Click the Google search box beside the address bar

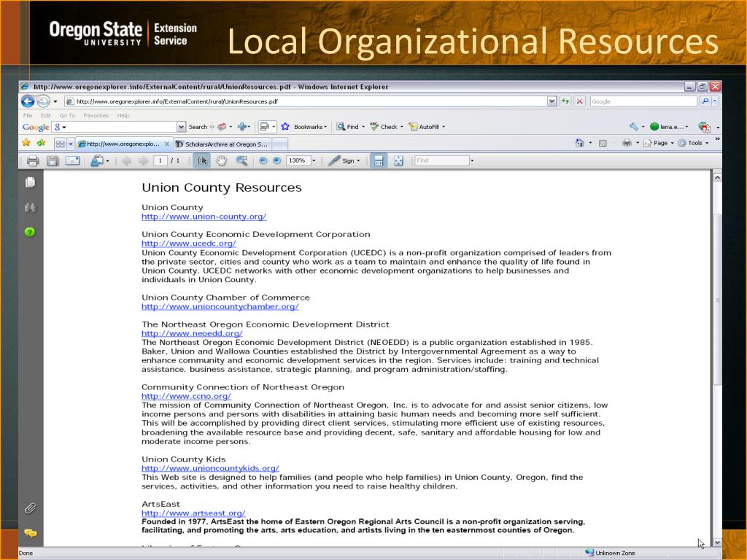point(643,101)
